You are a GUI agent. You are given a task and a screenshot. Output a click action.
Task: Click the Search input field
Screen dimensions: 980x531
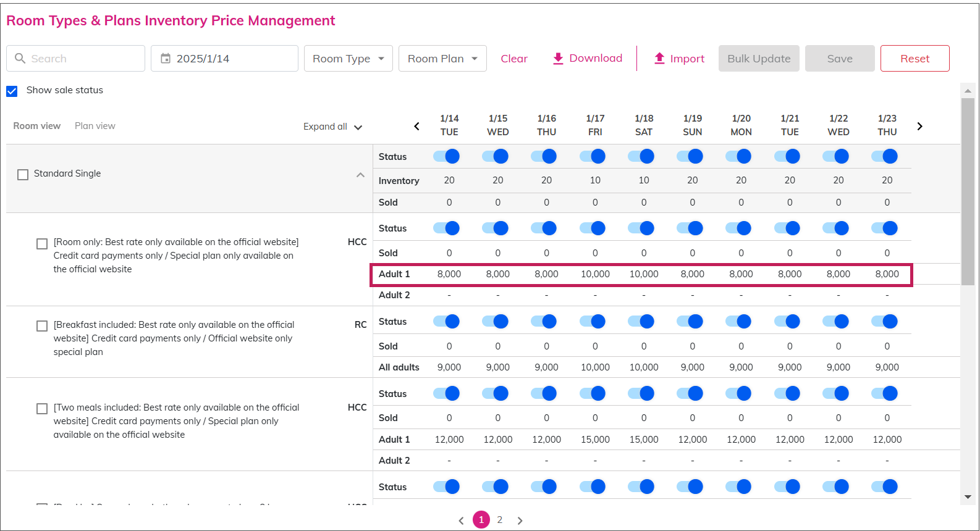coord(75,58)
